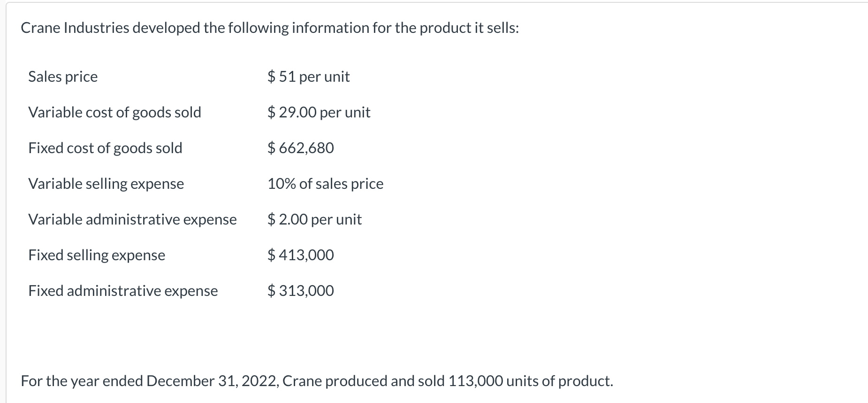Click the Fixed selling expense label
868x403 pixels.
click(x=97, y=255)
